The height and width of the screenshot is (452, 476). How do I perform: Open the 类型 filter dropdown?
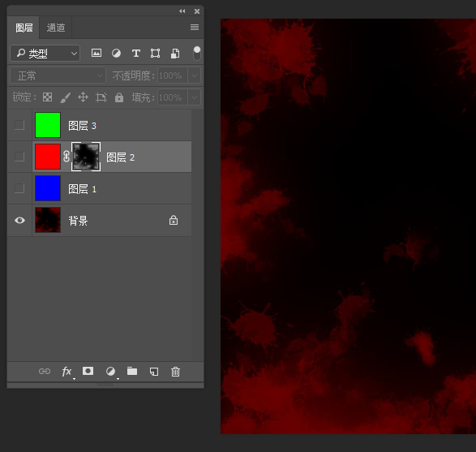[45, 54]
